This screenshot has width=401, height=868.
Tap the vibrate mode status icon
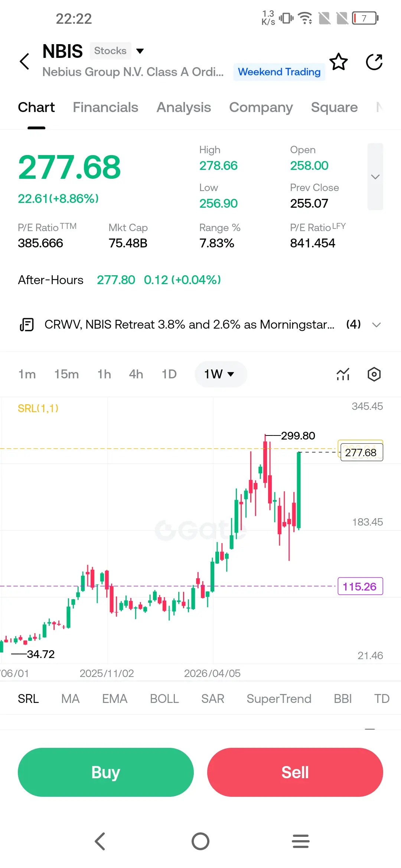click(x=286, y=18)
